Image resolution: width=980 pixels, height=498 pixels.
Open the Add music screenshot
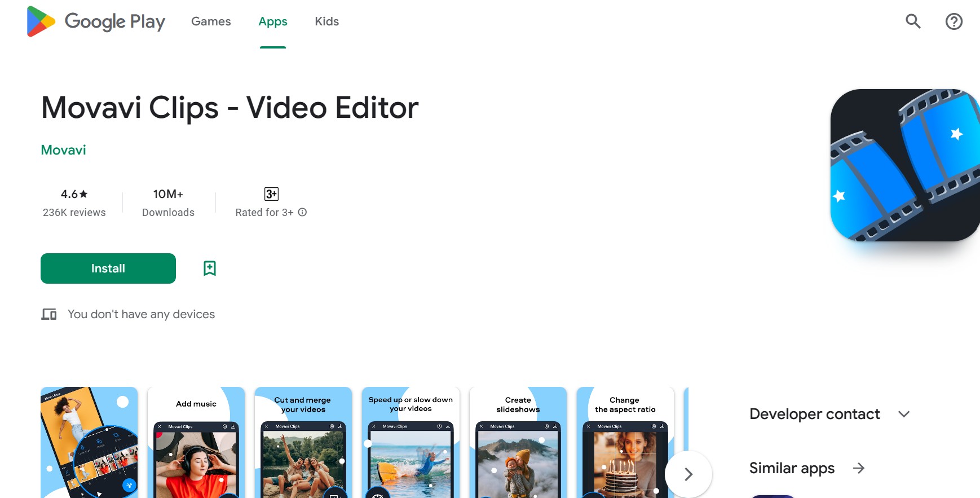(196, 443)
